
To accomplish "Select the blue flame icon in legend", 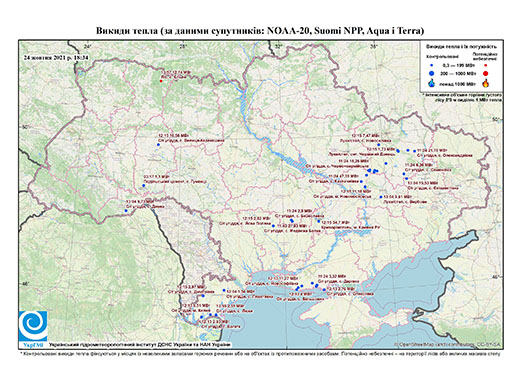I will pos(432,83).
